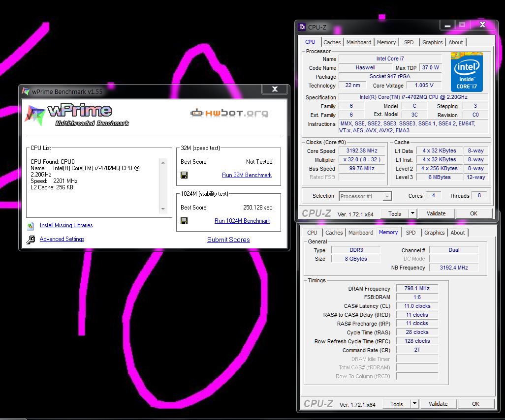The image size is (505, 420).
Task: Click memory Size value 8 GBytes
Action: 356,259
